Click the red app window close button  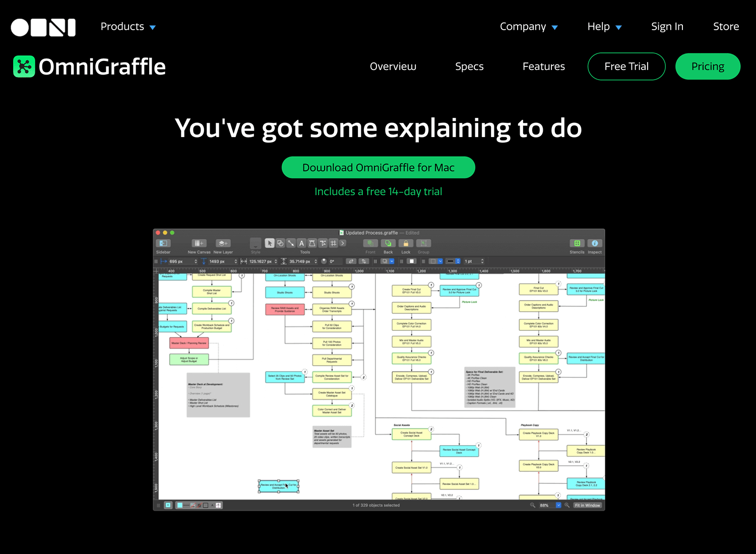click(158, 233)
